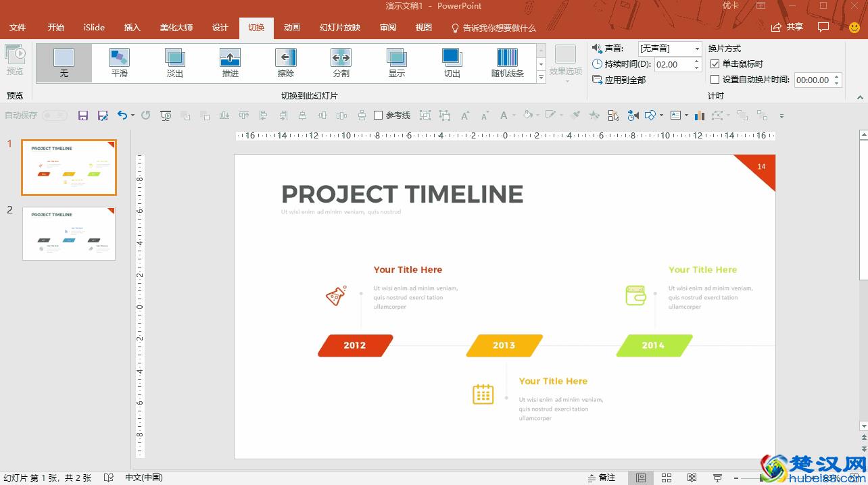The height and width of the screenshot is (485, 868).
Task: Choose the 推进 (Push) transition
Action: [231, 63]
